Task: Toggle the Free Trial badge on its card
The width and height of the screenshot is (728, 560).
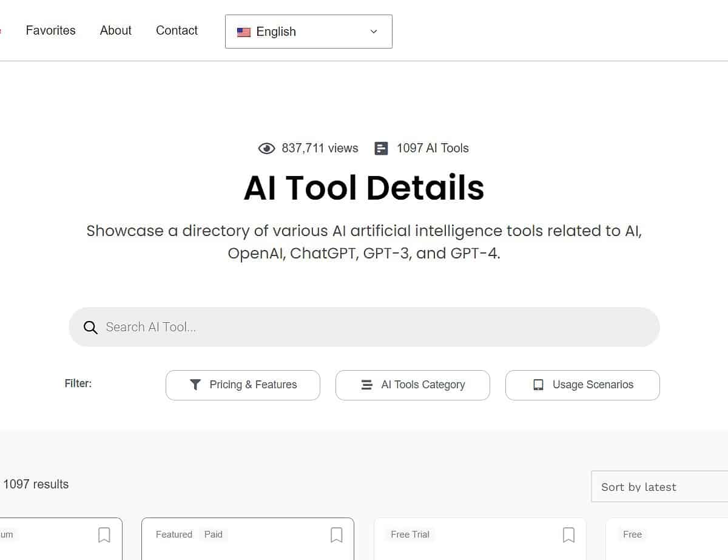Action: pos(409,535)
